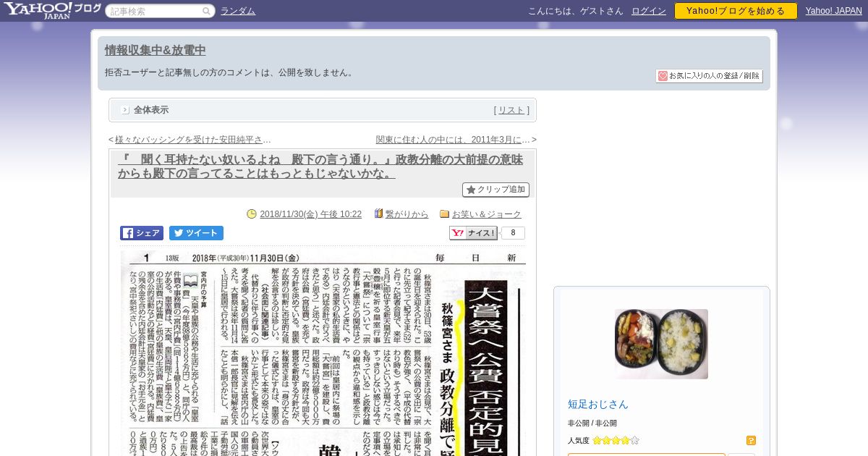Open the 繋がりから category link

pyautogui.click(x=407, y=214)
